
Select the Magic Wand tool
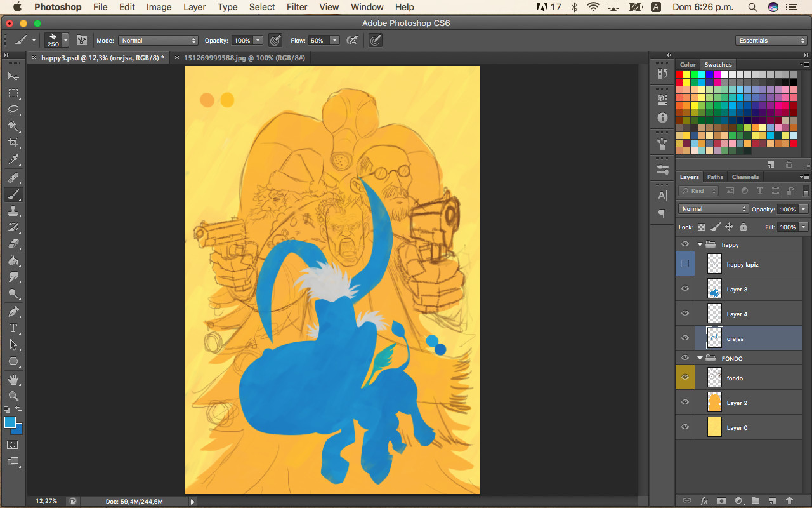[x=13, y=126]
